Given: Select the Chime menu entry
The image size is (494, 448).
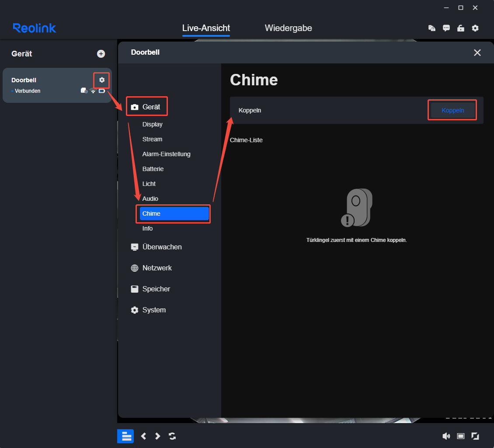Looking at the screenshot, I should pyautogui.click(x=174, y=213).
